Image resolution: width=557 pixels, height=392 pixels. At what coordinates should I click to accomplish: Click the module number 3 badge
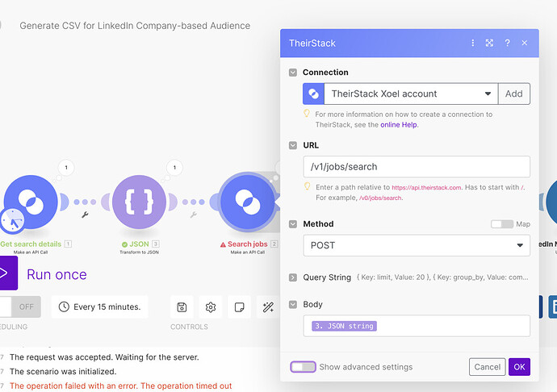pos(156,244)
